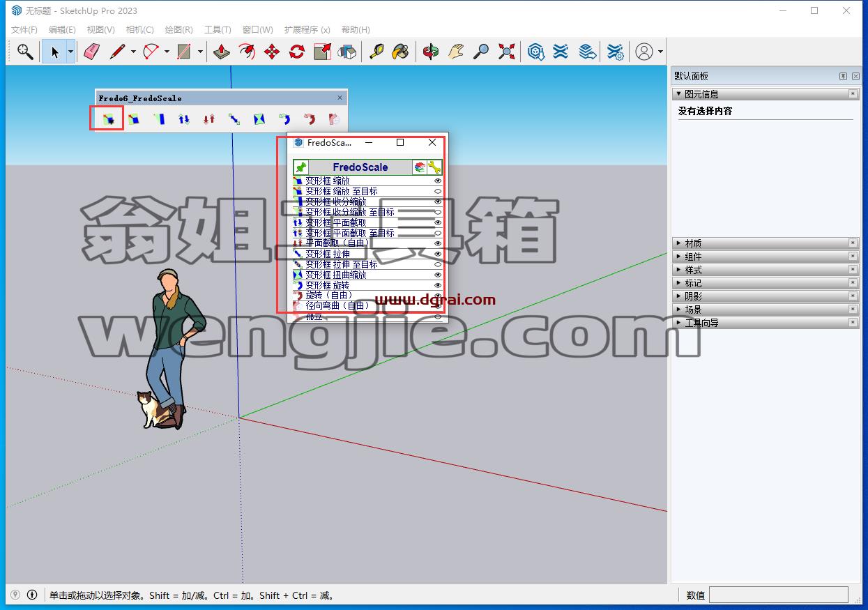
Task: Click the status bar information icon
Action: click(32, 595)
